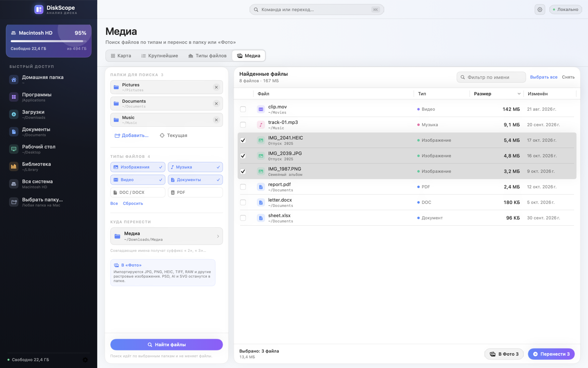Open Вся система disk icon in sidebar
The height and width of the screenshot is (368, 588).
coord(14,184)
